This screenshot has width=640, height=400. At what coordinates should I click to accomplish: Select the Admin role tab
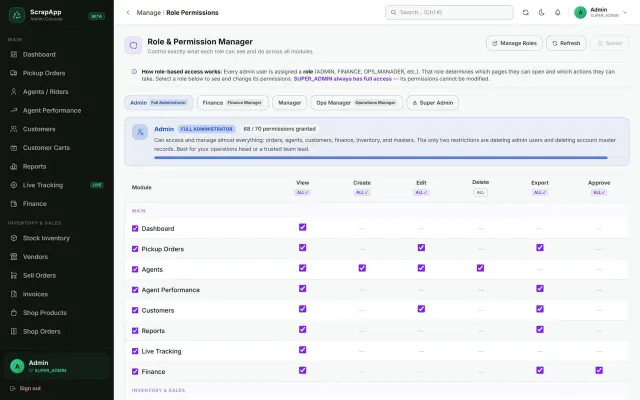(x=159, y=103)
